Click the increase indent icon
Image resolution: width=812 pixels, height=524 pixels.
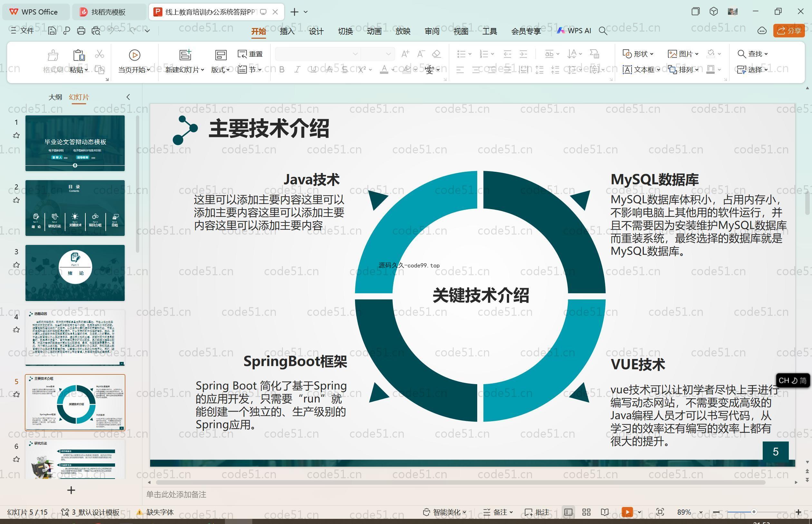click(523, 54)
